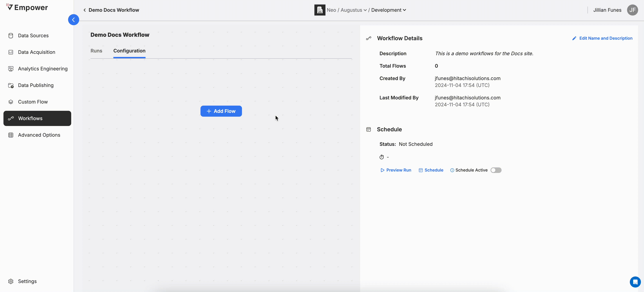Click the Custom Flow layers icon
644x292 pixels.
coord(11,102)
